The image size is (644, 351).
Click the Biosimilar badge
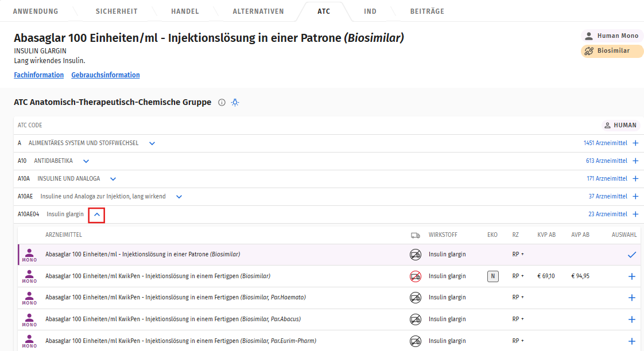(x=612, y=51)
